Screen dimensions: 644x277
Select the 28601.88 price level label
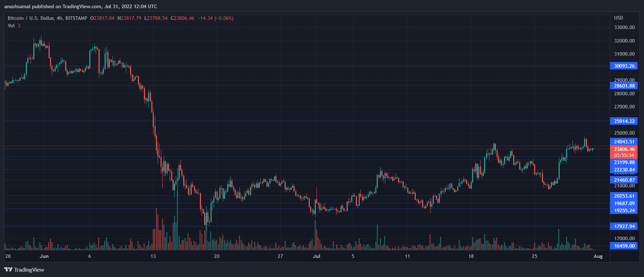point(624,86)
